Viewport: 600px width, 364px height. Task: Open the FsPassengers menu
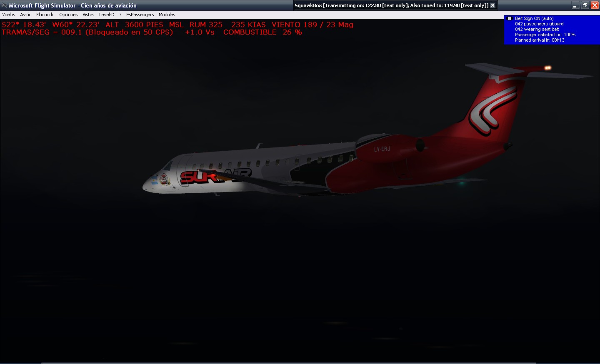[x=140, y=15]
